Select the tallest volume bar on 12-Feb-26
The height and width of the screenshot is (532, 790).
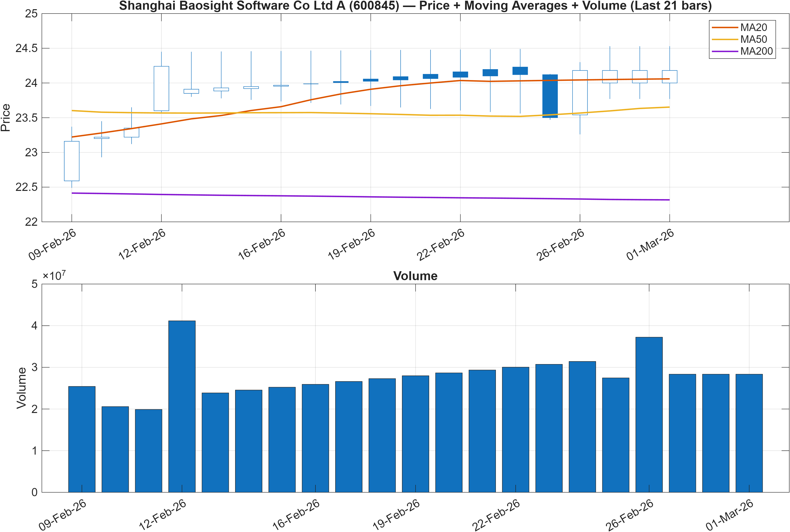point(182,406)
